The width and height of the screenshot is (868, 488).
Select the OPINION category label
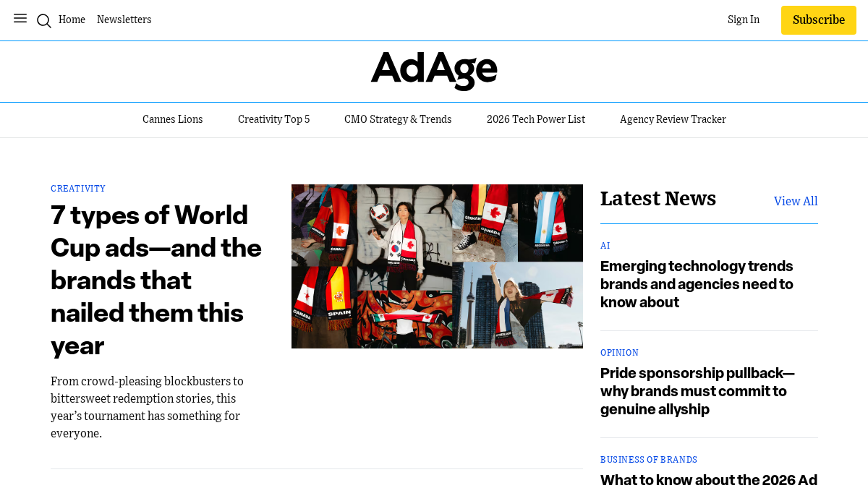(620, 353)
